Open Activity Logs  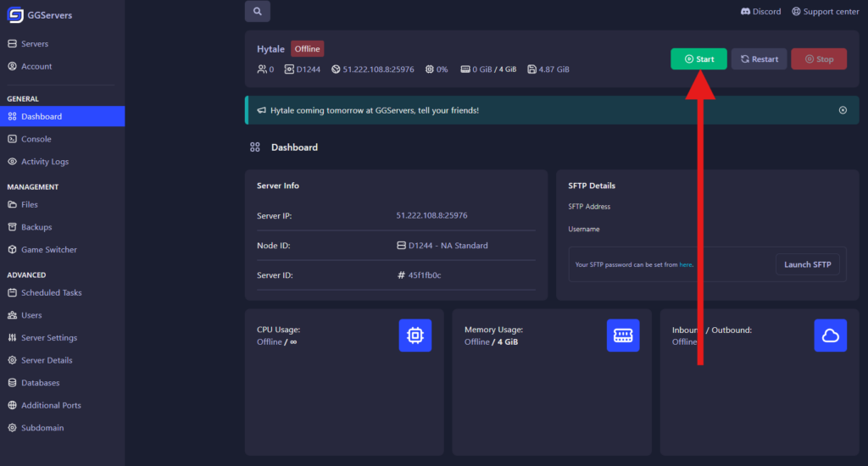pos(62,162)
